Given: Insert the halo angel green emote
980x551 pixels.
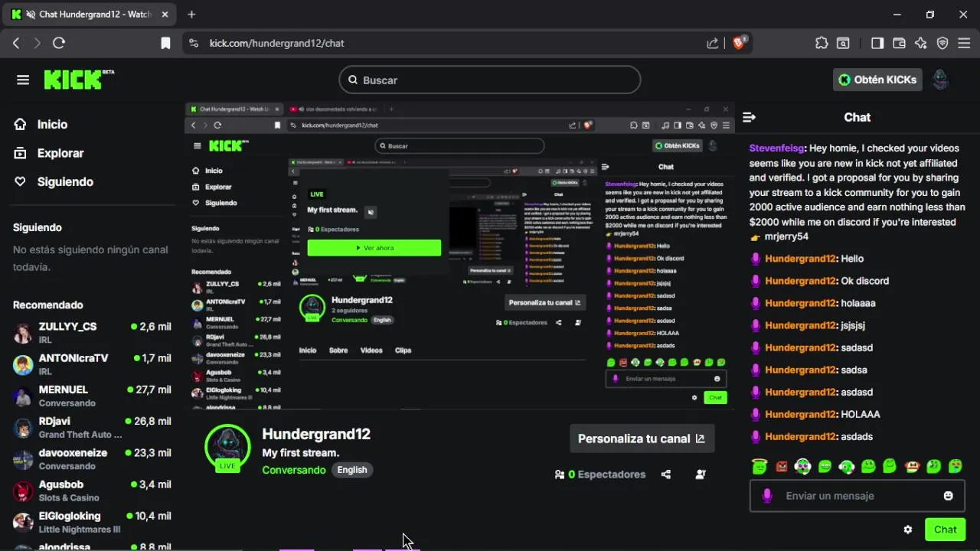Looking at the screenshot, I should 759,465.
